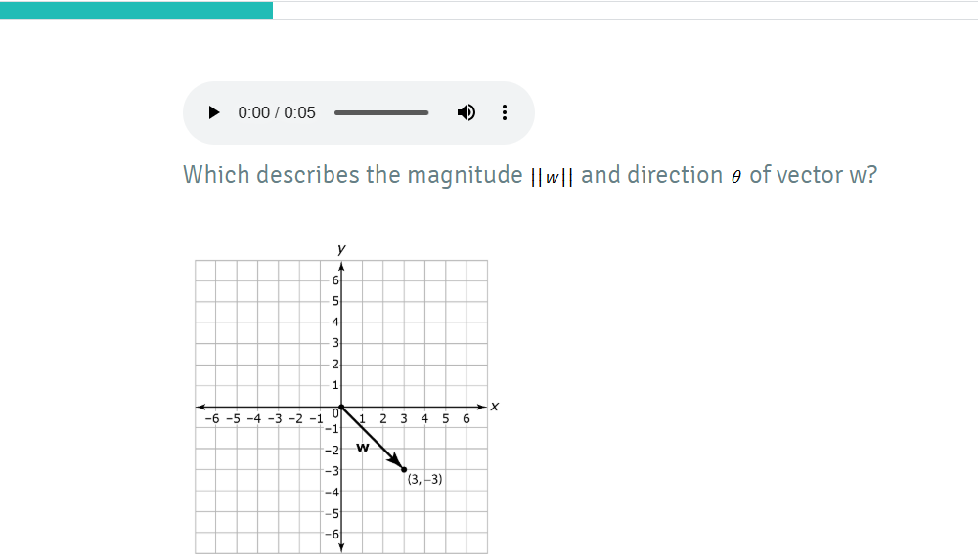Click the bold w vector label
This screenshot has width=978, height=560.
pos(363,447)
